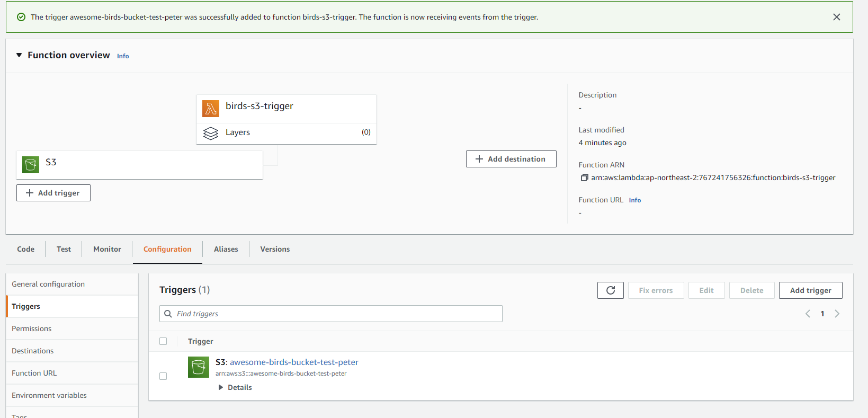This screenshot has width=868, height=418.
Task: Click the Last modified value text
Action: click(x=602, y=143)
